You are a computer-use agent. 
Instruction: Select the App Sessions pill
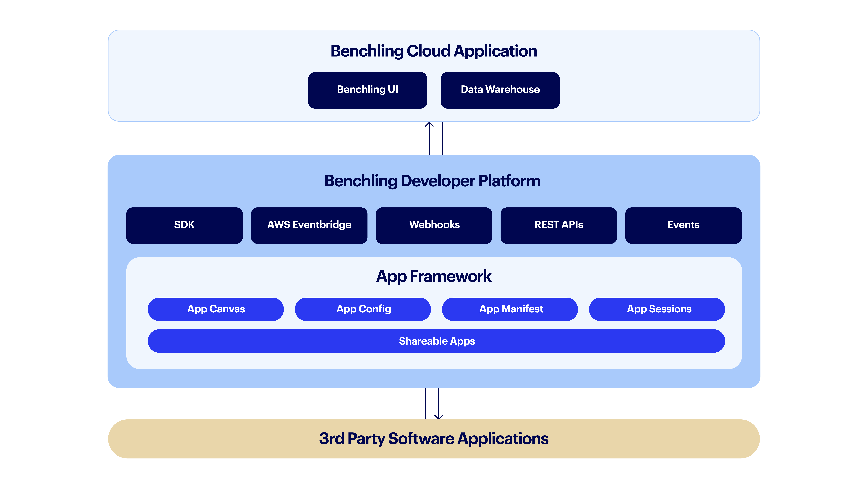(x=657, y=309)
